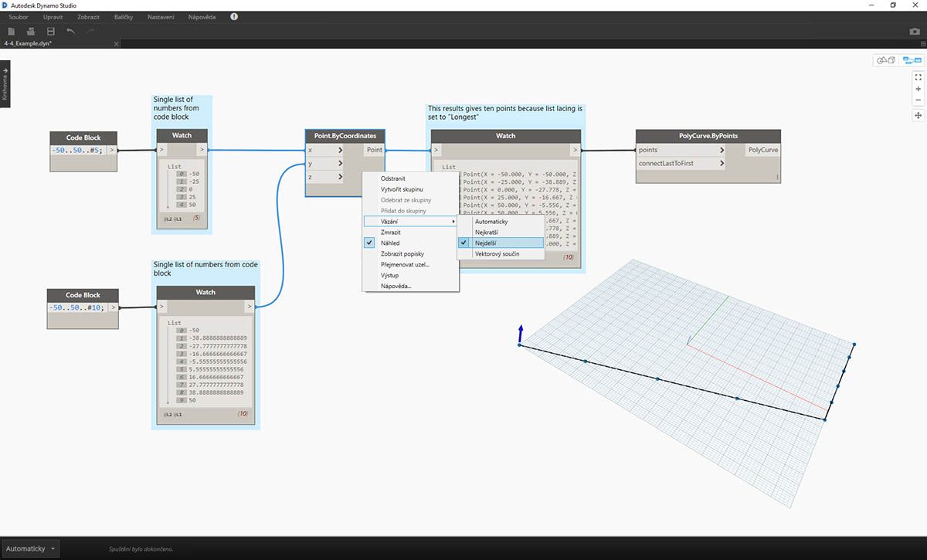Click list value -38.8888888888889 in the lower Watch
The width and height of the screenshot is (927, 560).
pos(218,338)
